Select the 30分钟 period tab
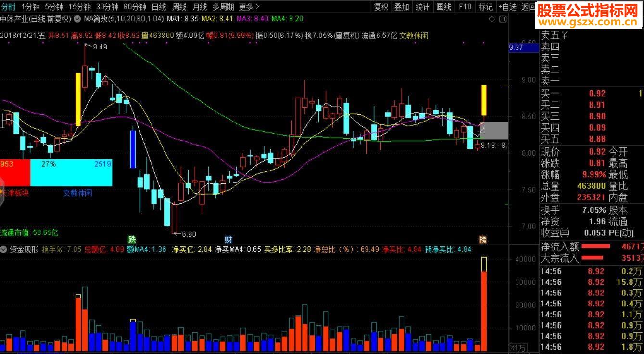Screen dimensions: 644x354 coord(107,7)
